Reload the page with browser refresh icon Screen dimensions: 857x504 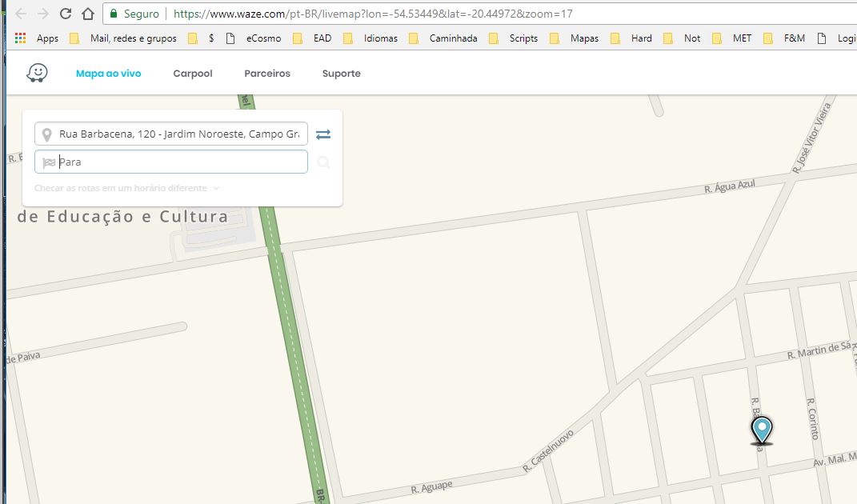coord(65,14)
